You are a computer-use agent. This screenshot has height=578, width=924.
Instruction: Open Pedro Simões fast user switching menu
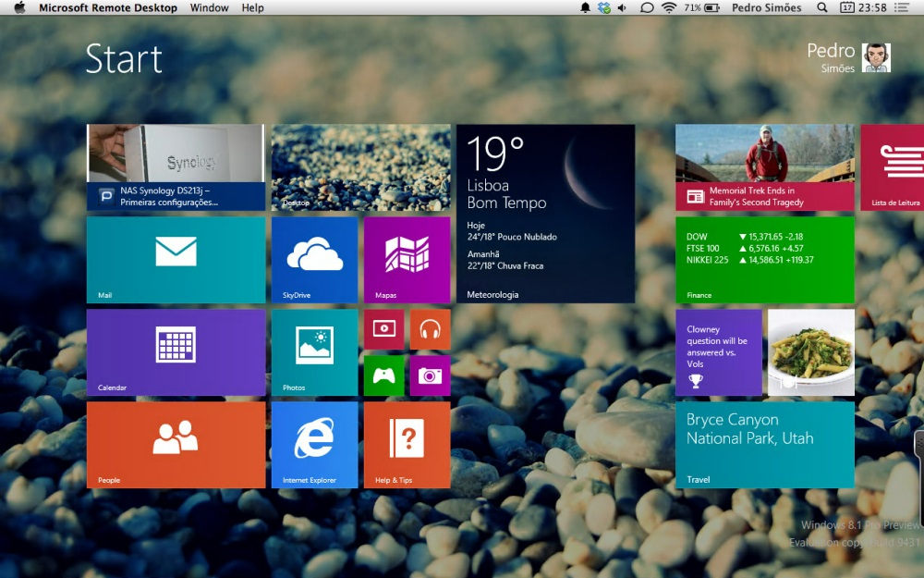[x=766, y=7]
